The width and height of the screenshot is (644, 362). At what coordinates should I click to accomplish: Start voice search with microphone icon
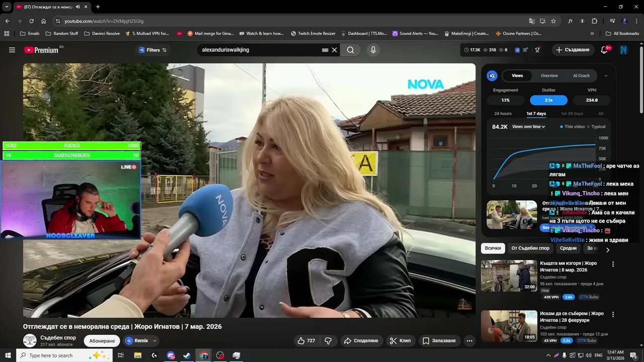pos(373,50)
